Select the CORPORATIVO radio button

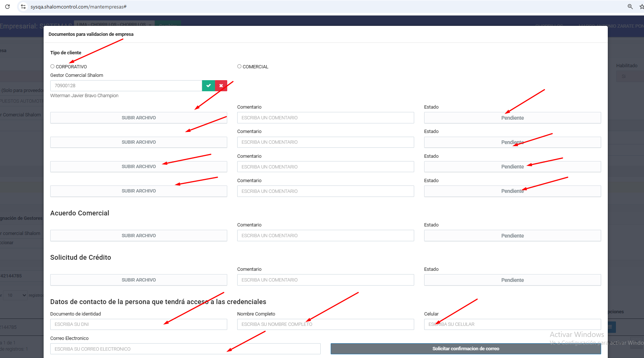click(x=52, y=67)
